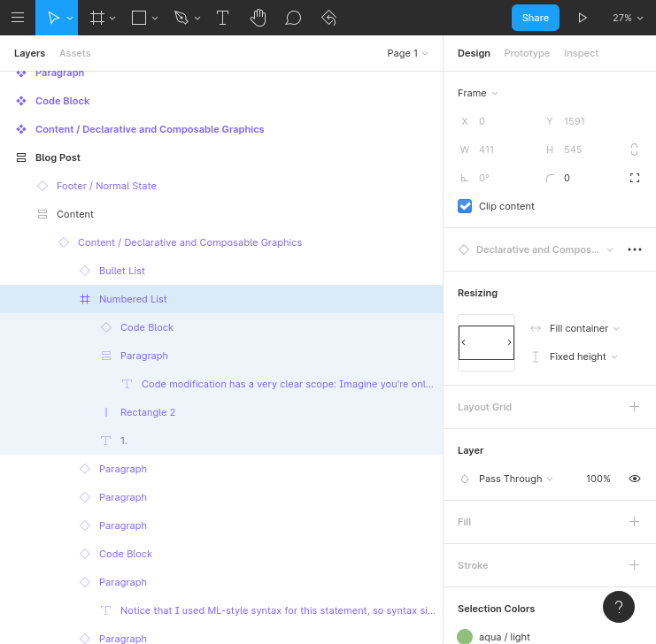Open the Page 1 page selector
The height and width of the screenshot is (644, 656).
407,53
